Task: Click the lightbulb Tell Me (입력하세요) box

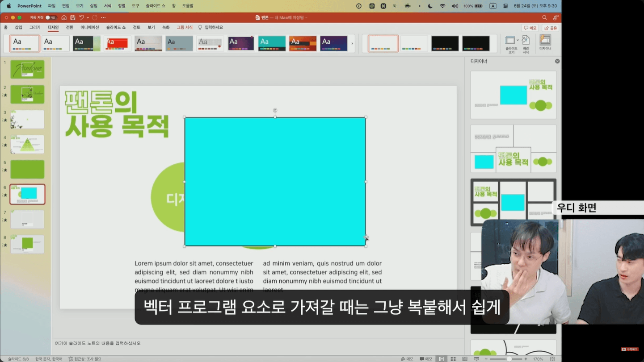Action: pyautogui.click(x=210, y=27)
